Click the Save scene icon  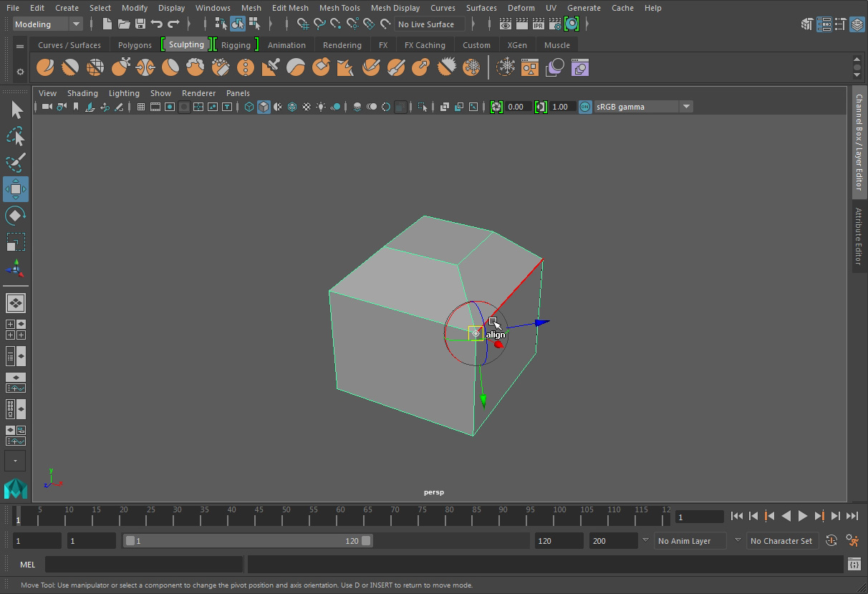[x=140, y=24]
